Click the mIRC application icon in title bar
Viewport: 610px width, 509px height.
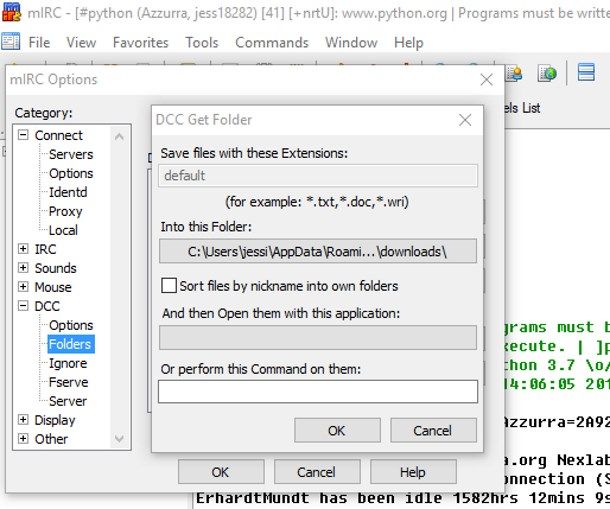(11, 12)
